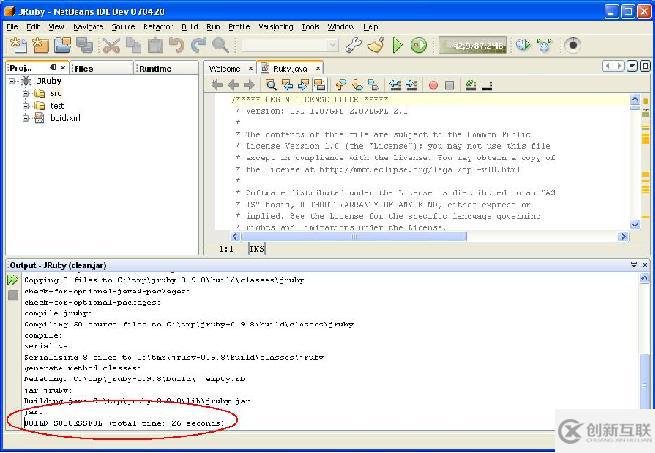Click the memory usage bar for garbage collection

tap(473, 45)
